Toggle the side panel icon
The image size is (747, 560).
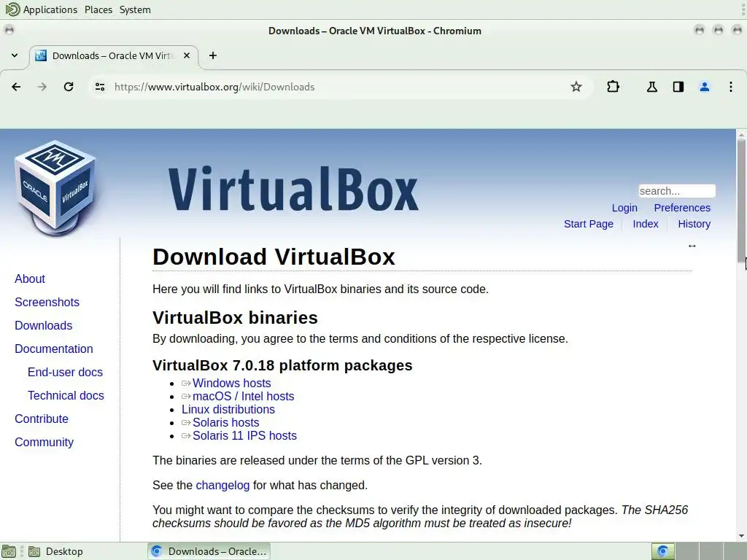678,87
